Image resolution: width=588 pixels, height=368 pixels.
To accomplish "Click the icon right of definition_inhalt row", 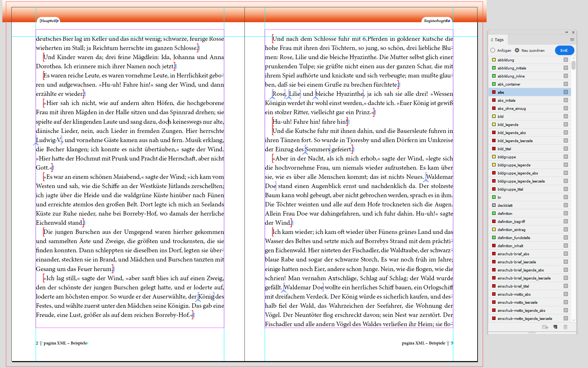I will (566, 246).
